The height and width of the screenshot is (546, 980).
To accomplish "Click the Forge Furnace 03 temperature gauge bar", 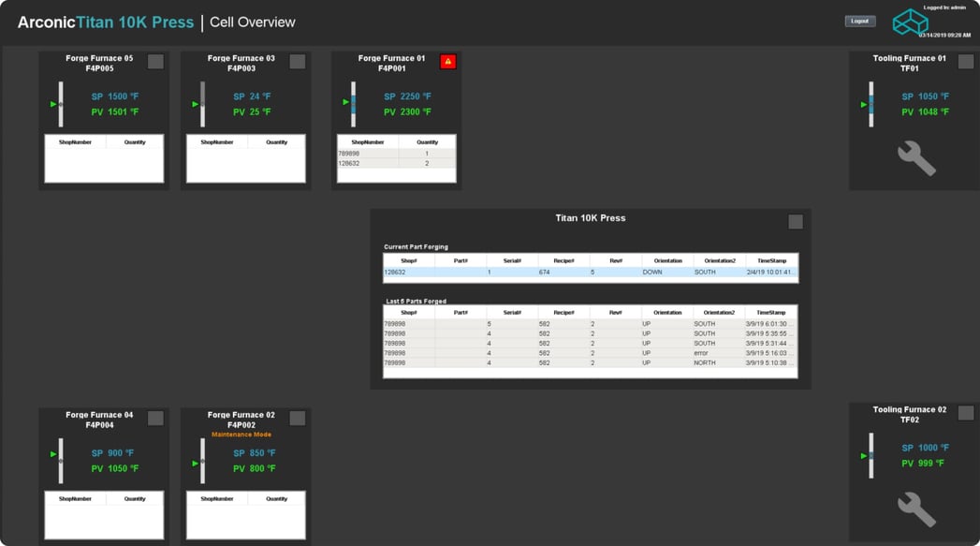I will pyautogui.click(x=202, y=105).
